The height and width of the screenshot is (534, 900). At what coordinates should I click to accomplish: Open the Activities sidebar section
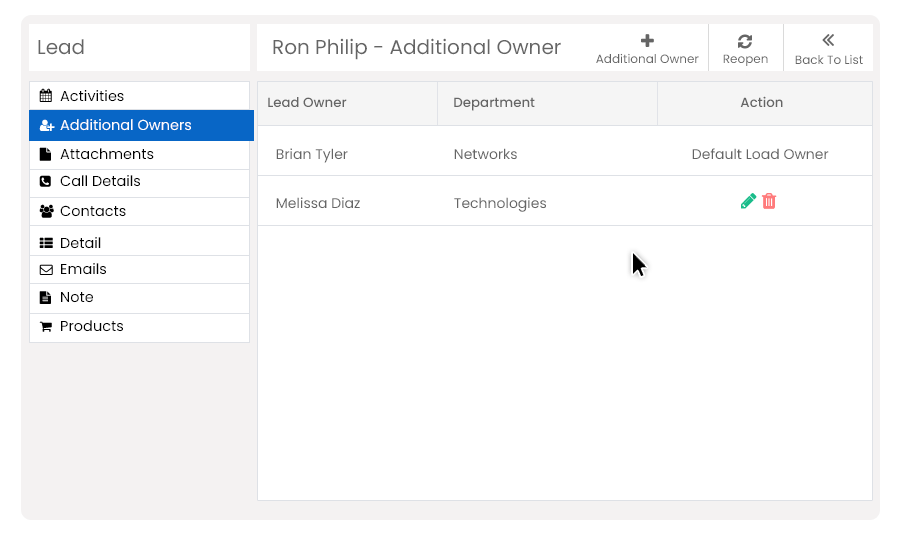[139, 96]
